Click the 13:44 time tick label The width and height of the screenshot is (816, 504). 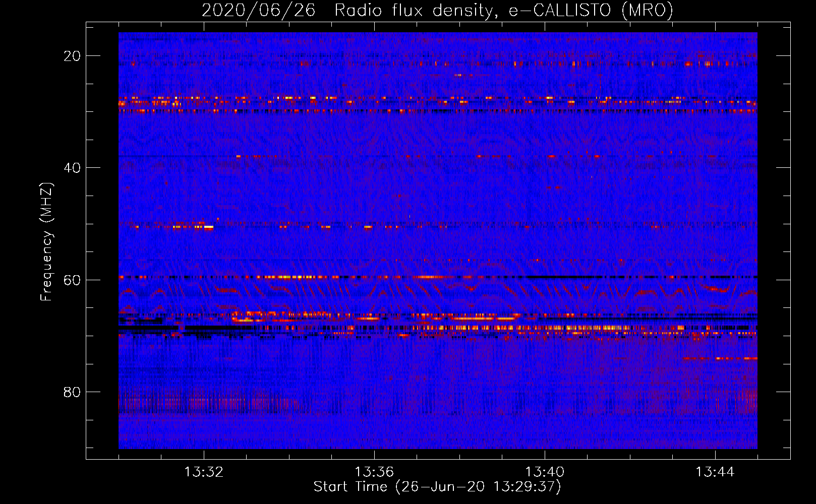[715, 472]
